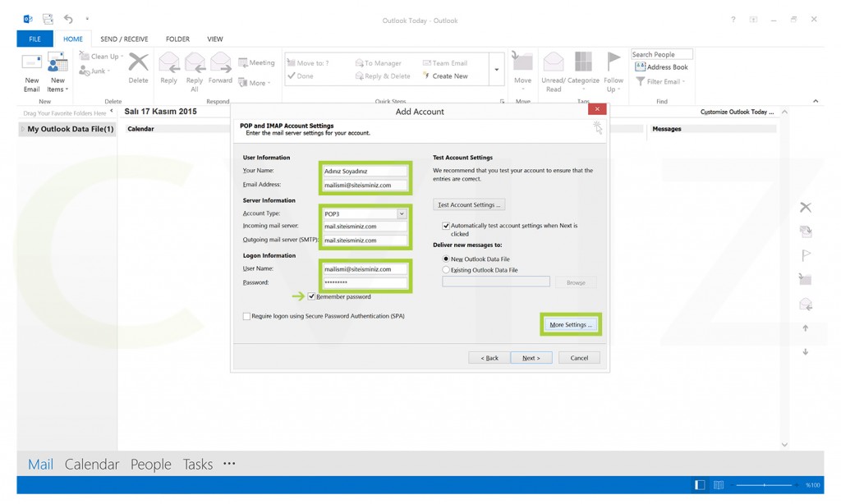This screenshot has height=504, width=841.
Task: Click the Incoming mail server field
Action: coord(365,227)
